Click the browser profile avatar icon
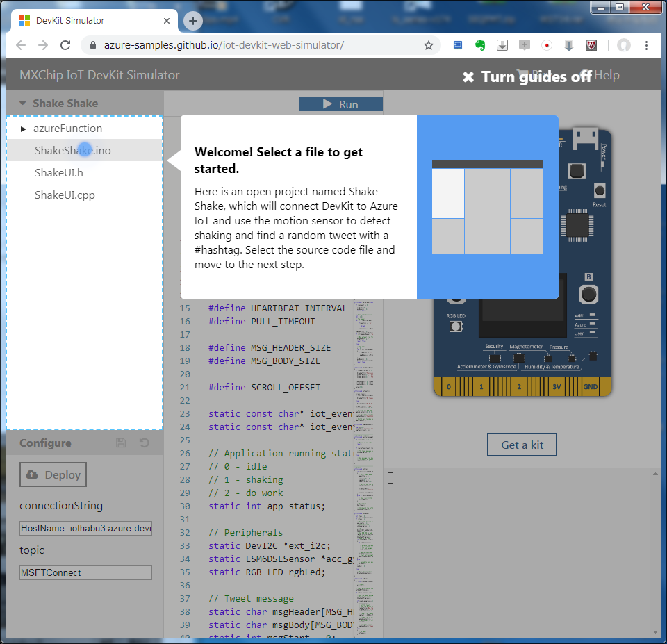The width and height of the screenshot is (667, 644). coord(623,44)
